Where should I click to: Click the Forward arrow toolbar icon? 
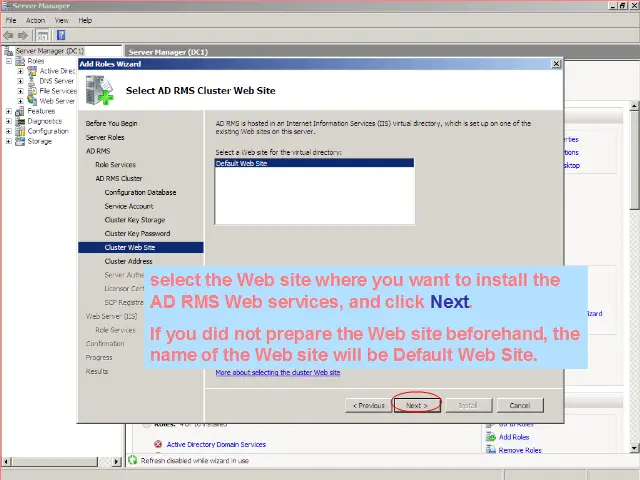[23, 36]
